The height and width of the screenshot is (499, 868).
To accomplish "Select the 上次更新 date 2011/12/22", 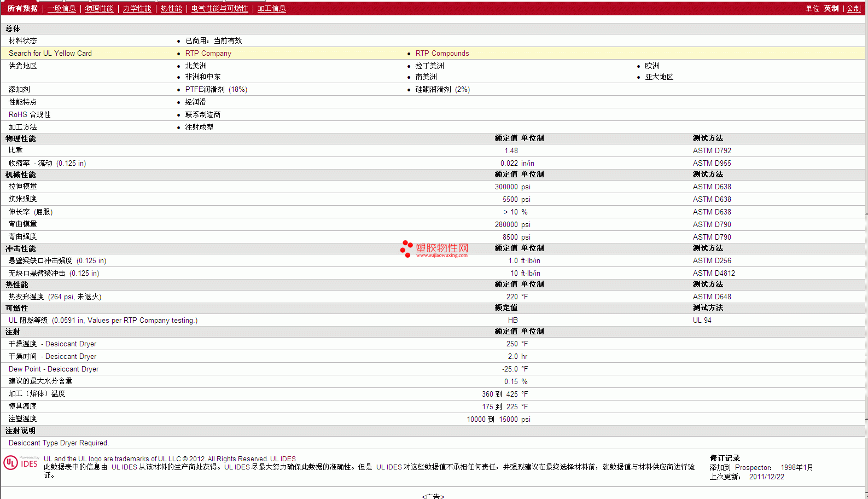I will (x=766, y=477).
